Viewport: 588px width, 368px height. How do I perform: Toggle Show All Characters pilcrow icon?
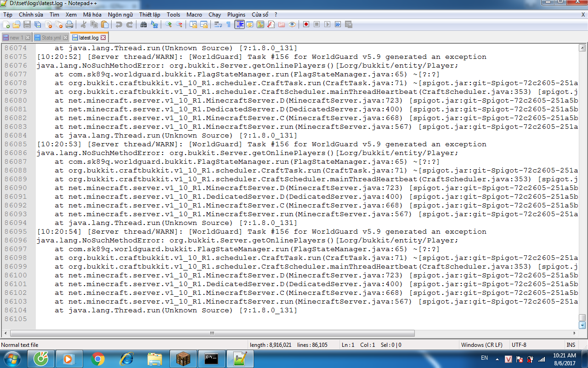coord(229,24)
